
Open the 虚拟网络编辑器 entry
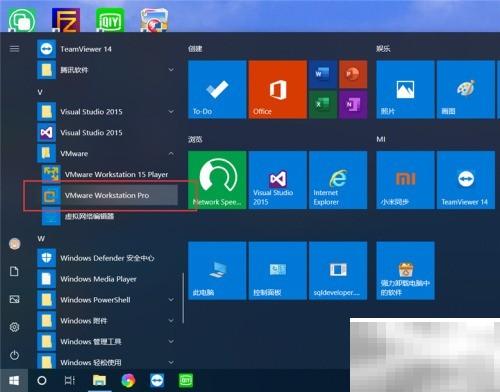[x=109, y=216]
